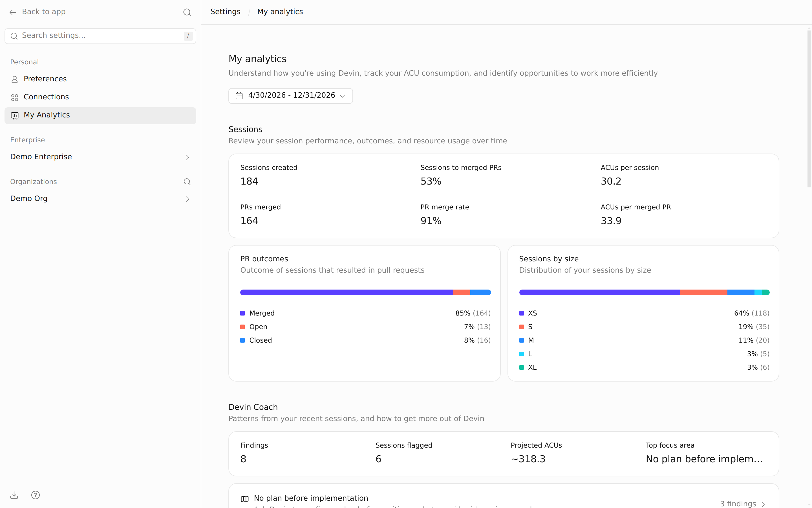Open help question mark icon

click(35, 495)
